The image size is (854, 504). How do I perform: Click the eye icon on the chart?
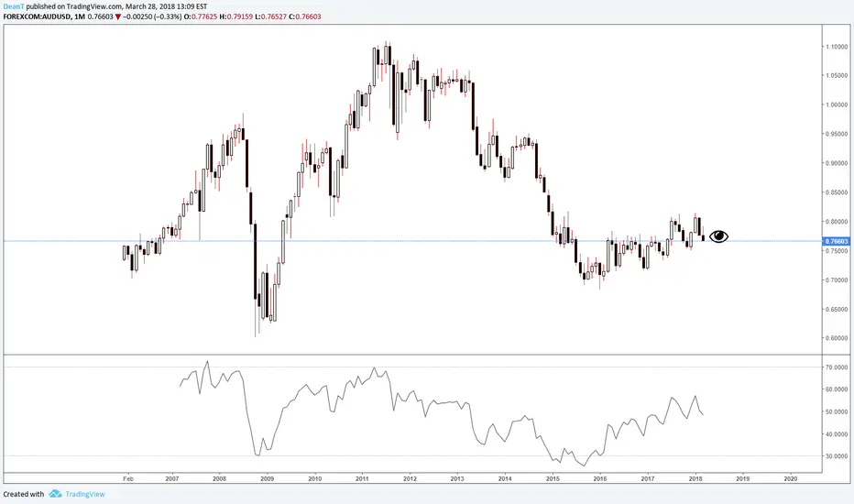[x=719, y=236]
